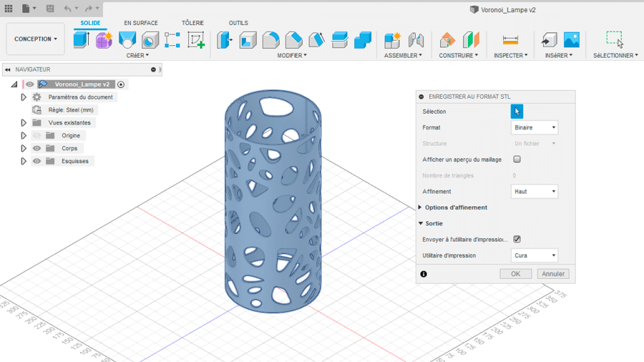Hide the Corps folder
Image resolution: width=644 pixels, height=362 pixels.
(x=37, y=148)
